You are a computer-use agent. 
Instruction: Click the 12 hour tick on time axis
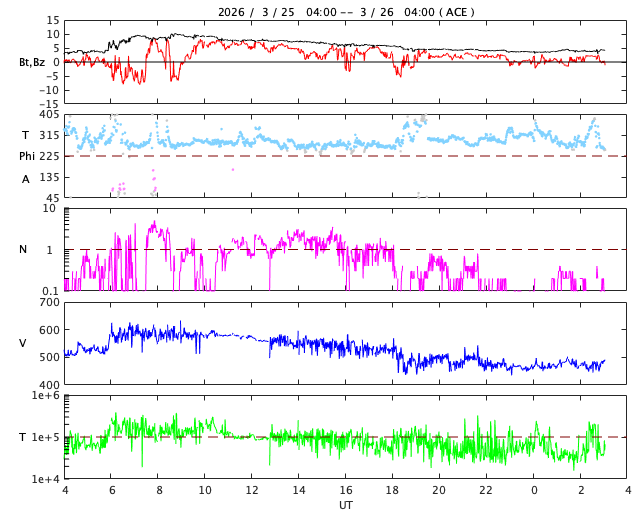point(252,491)
